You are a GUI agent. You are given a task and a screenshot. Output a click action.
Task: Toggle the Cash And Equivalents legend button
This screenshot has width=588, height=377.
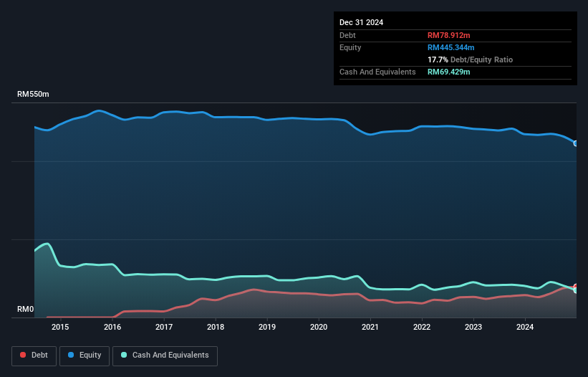(x=165, y=355)
